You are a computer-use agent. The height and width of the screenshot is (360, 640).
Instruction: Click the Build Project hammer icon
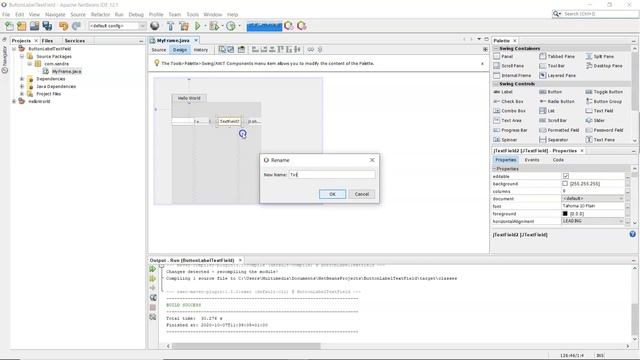click(x=171, y=26)
